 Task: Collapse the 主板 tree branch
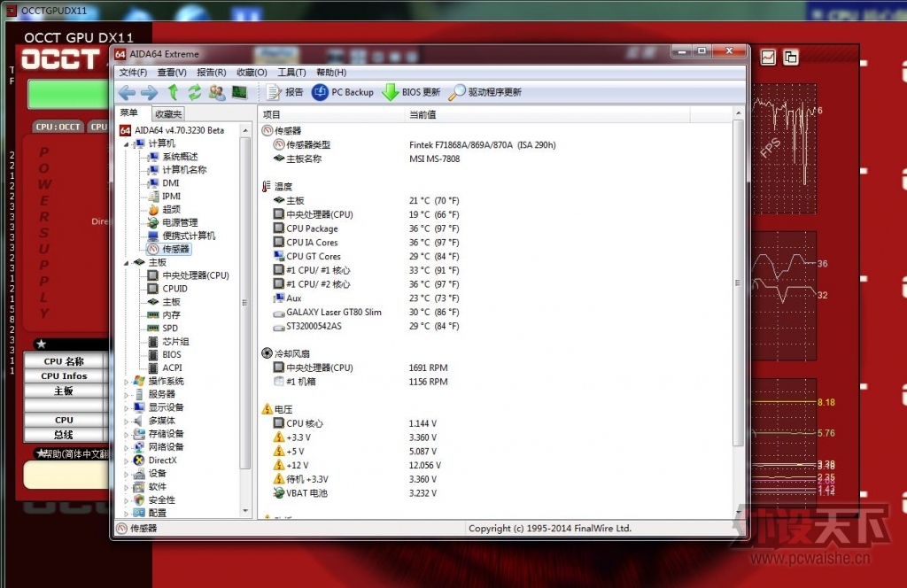(x=126, y=263)
